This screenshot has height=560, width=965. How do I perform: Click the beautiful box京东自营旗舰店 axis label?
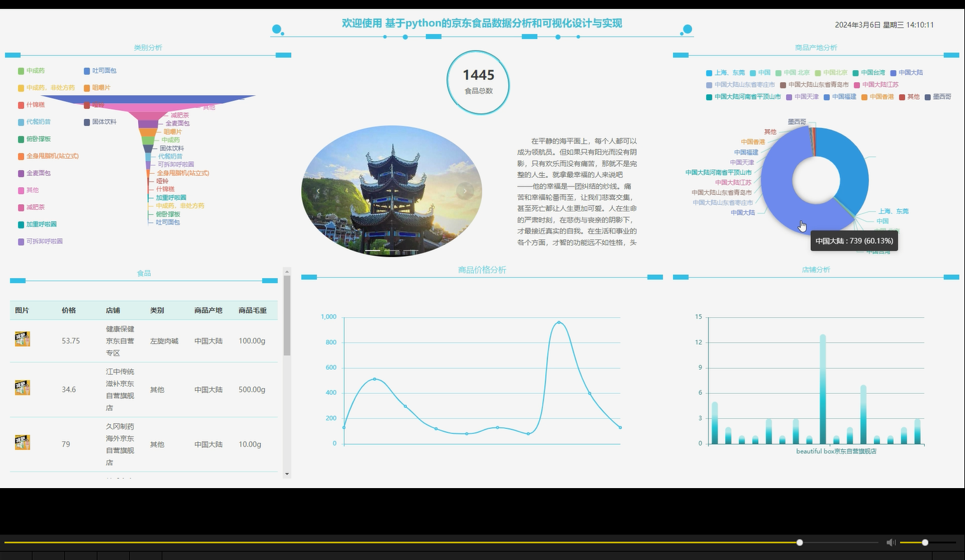[x=836, y=451]
